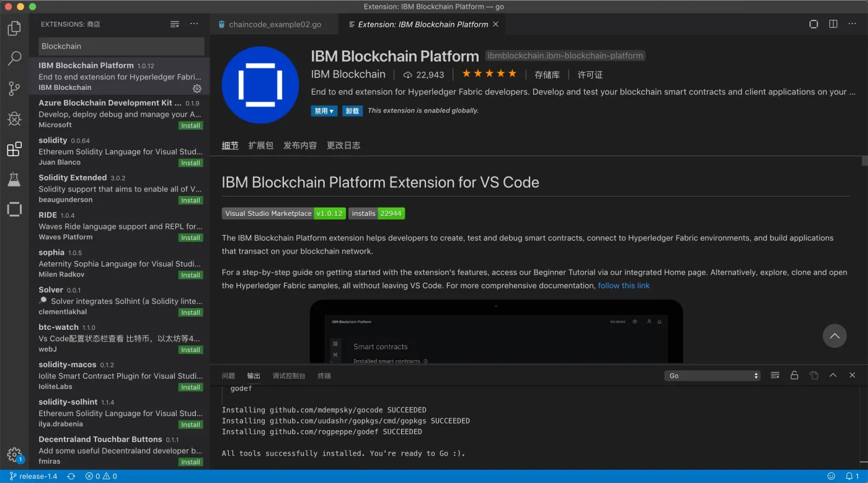Close the bottom output panel
Screen dimensions: 868x483
[x=852, y=375]
